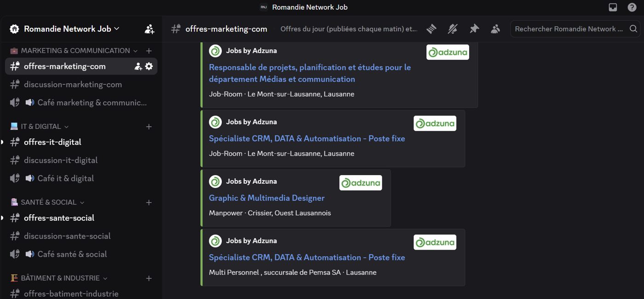Open the Threads icon in channel header
This screenshot has width=644, height=299.
click(x=431, y=29)
